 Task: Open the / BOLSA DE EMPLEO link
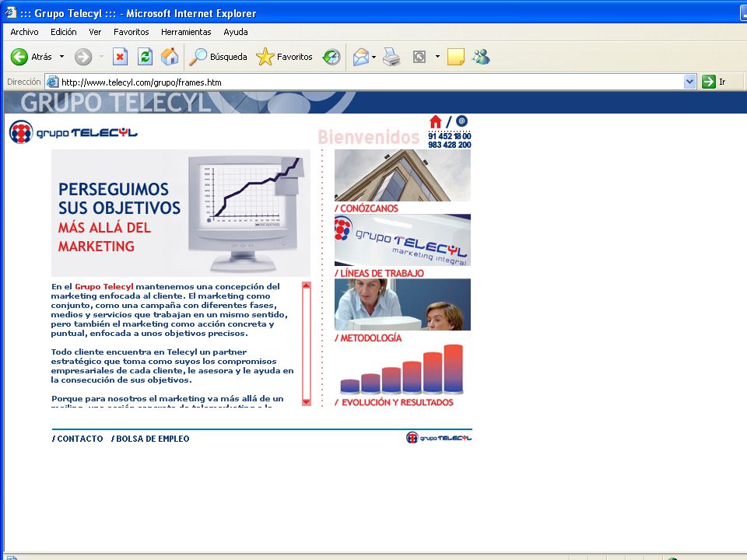pos(150,439)
